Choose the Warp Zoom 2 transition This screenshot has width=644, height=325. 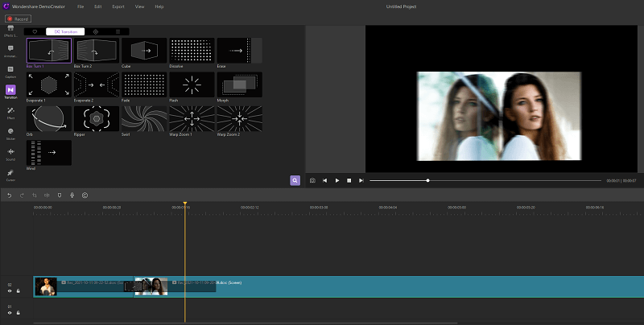[239, 119]
